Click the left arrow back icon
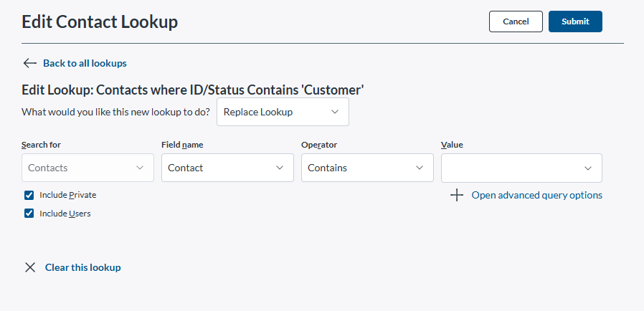Image resolution: width=644 pixels, height=311 pixels. click(x=29, y=63)
